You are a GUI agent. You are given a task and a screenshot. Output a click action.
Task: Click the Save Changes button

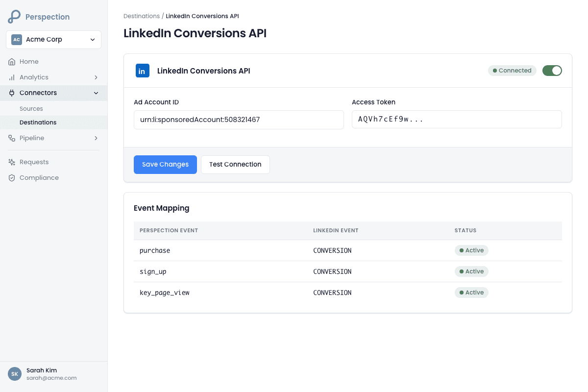click(165, 165)
